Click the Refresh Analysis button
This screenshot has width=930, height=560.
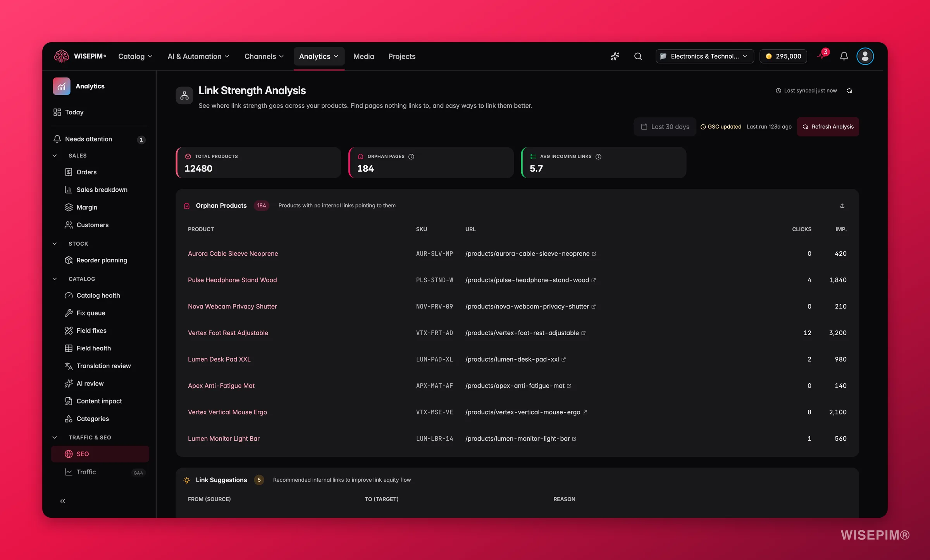click(x=828, y=127)
